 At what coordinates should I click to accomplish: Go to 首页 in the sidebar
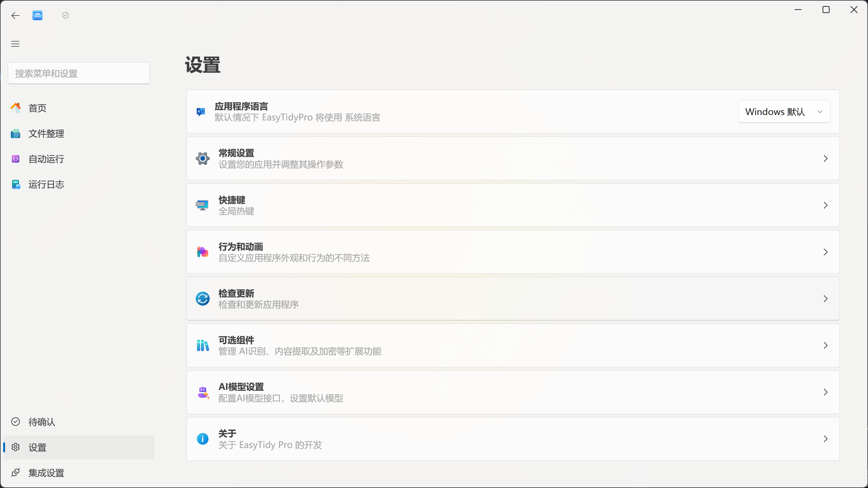(79, 108)
